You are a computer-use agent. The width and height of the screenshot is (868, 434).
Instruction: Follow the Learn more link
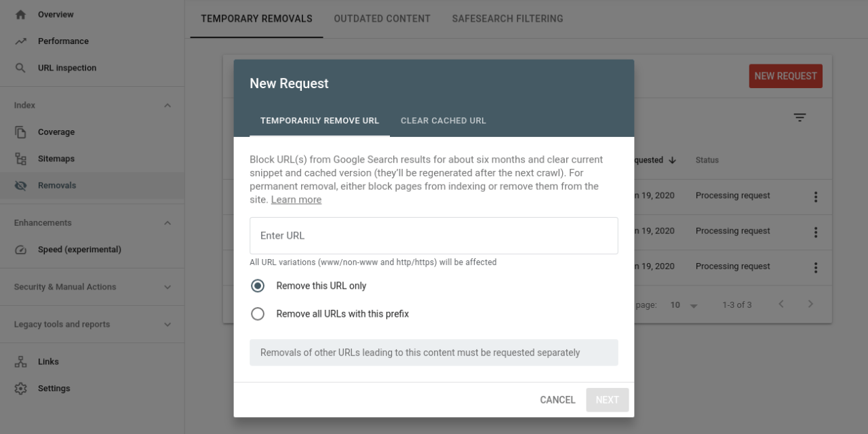pyautogui.click(x=296, y=200)
